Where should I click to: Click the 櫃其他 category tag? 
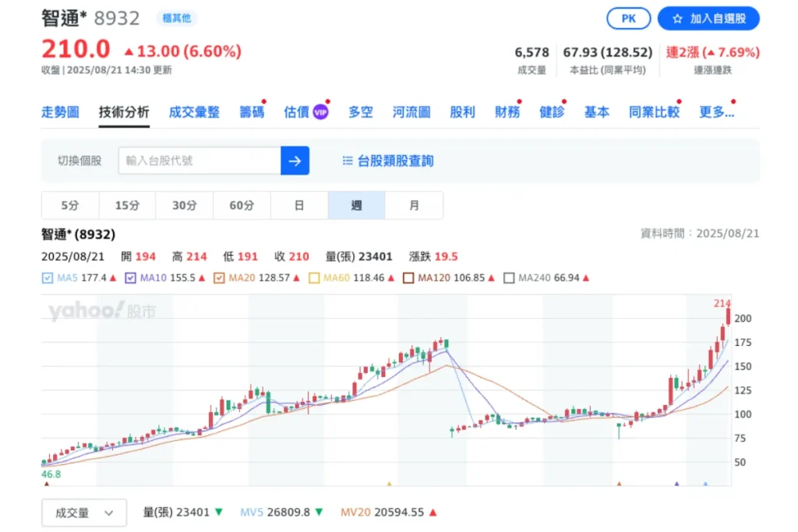point(176,18)
